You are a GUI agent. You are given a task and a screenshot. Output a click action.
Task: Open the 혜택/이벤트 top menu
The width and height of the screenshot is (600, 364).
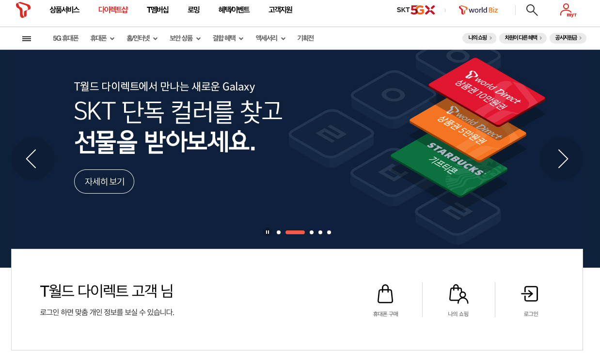point(234,10)
